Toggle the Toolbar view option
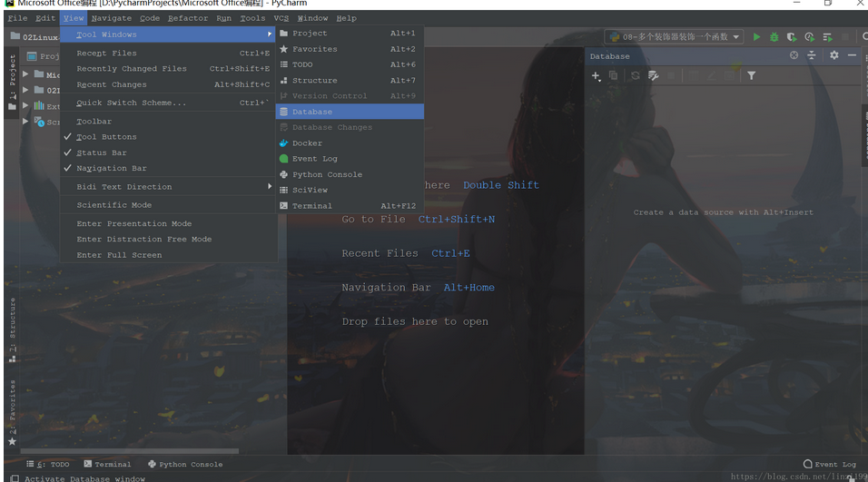Image resolution: width=868 pixels, height=482 pixels. [x=94, y=122]
